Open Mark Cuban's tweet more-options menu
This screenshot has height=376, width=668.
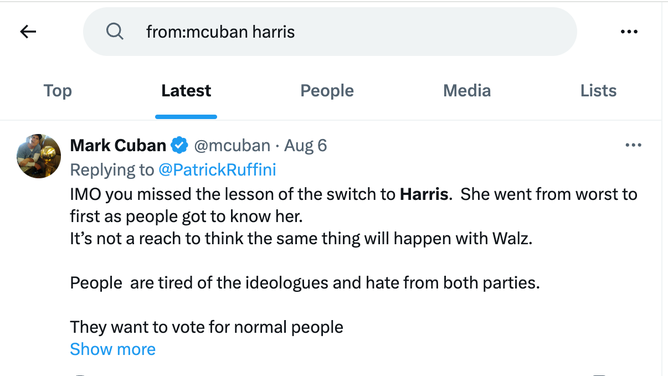click(x=633, y=145)
